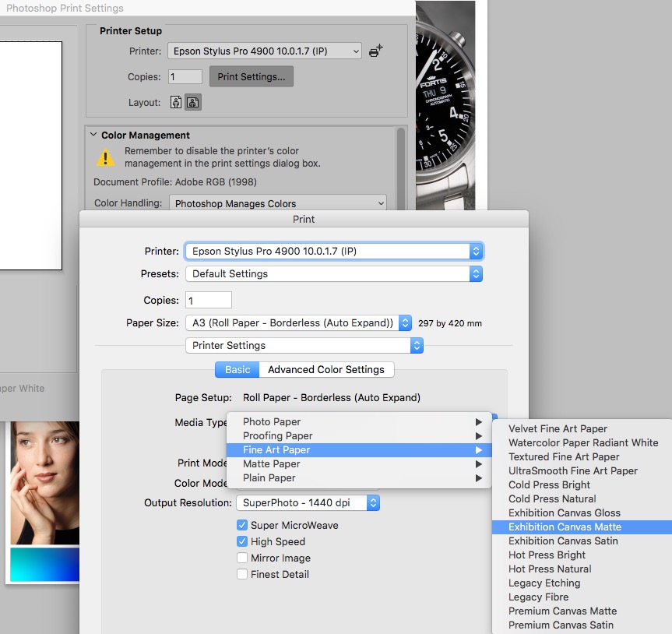Click Copies field in Printer Setup
Viewport: 672px width, 634px height.
tap(185, 77)
